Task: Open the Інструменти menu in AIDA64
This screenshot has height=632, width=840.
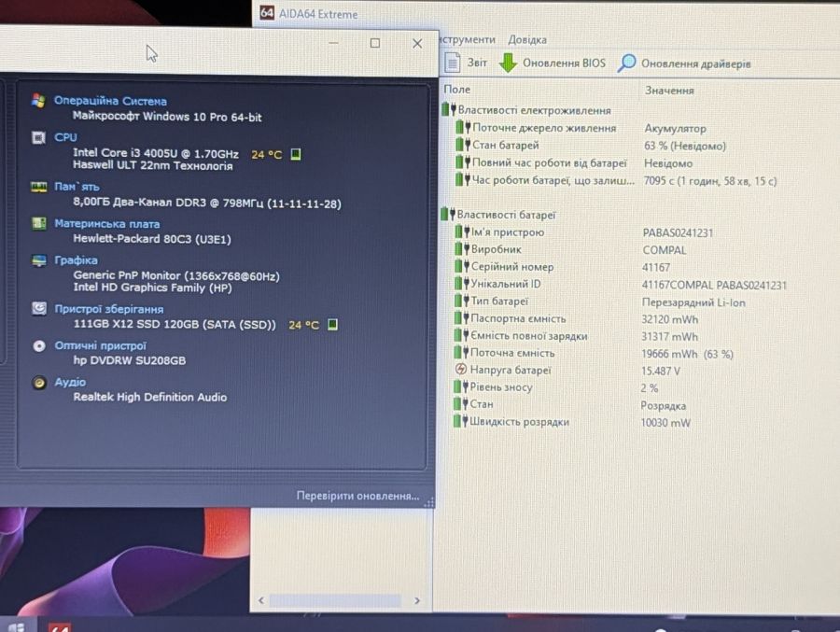Action: point(468,39)
